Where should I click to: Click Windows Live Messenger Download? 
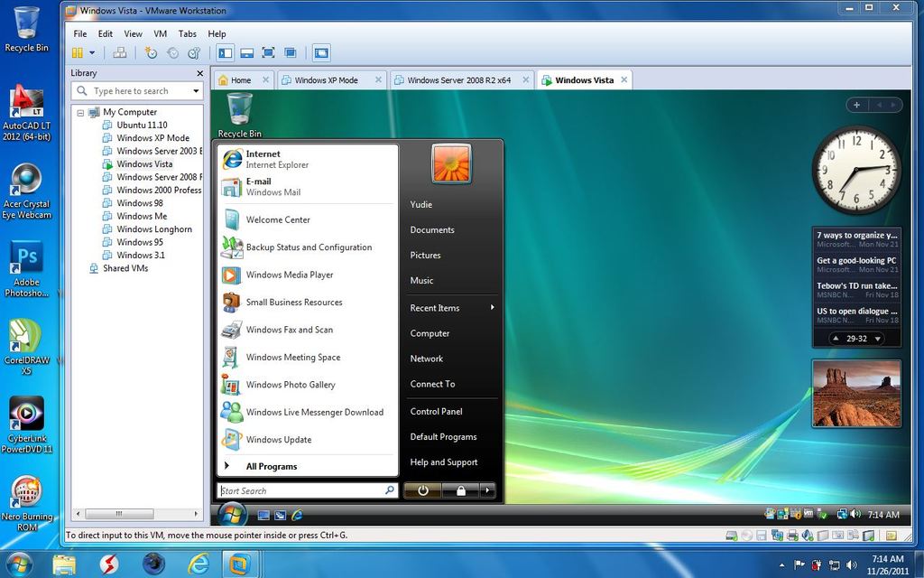pos(308,412)
